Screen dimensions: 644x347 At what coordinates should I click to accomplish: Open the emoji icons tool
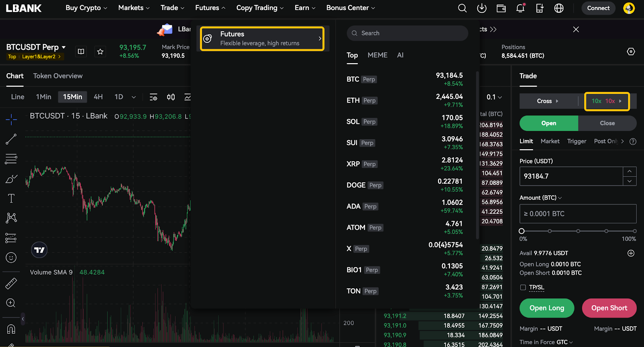pos(11,257)
